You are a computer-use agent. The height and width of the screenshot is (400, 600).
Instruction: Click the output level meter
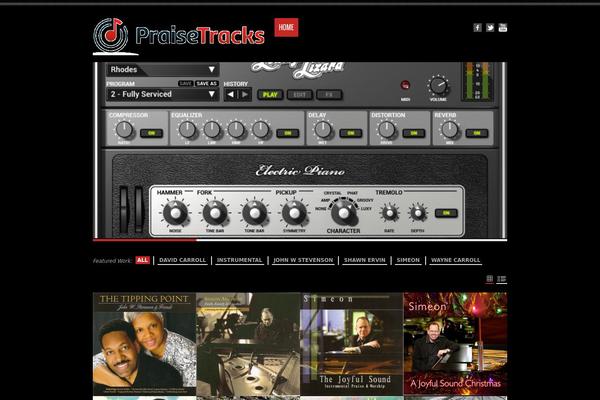(x=477, y=82)
